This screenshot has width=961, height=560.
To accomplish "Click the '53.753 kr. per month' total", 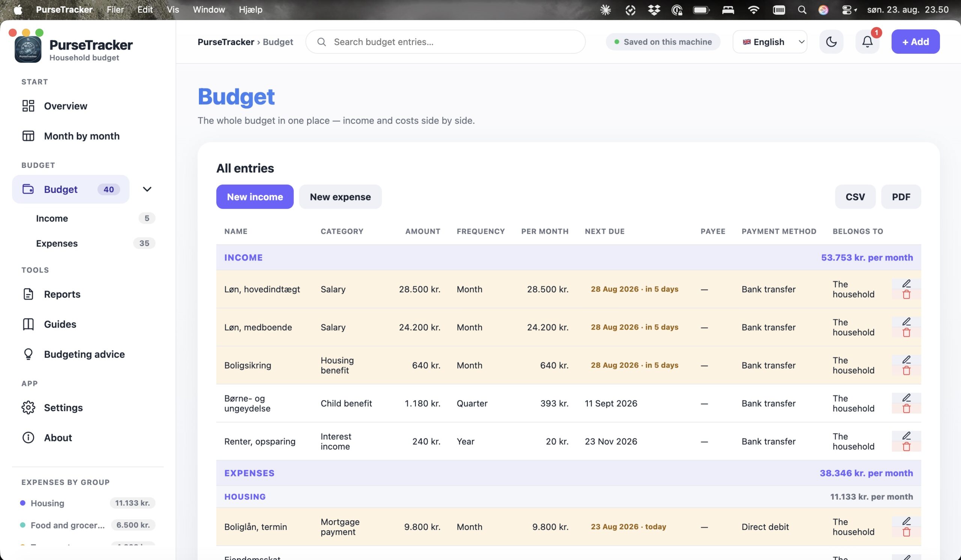I will [x=867, y=258].
